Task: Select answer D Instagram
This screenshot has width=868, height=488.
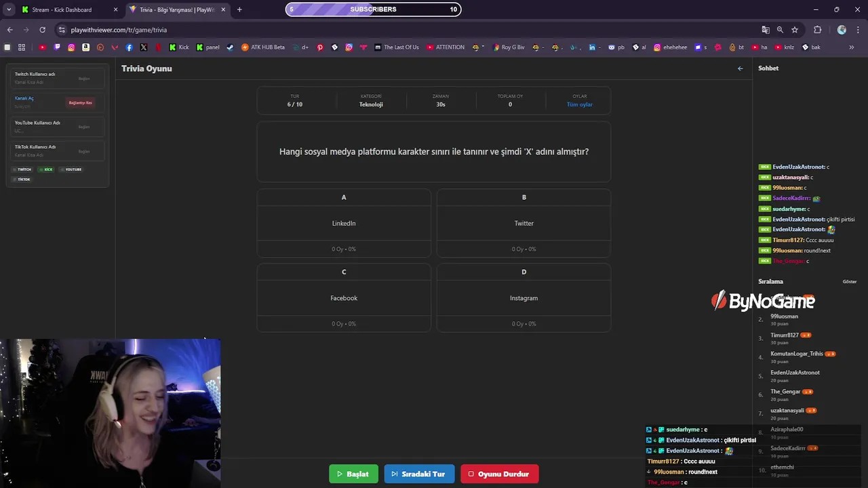Action: pyautogui.click(x=524, y=298)
